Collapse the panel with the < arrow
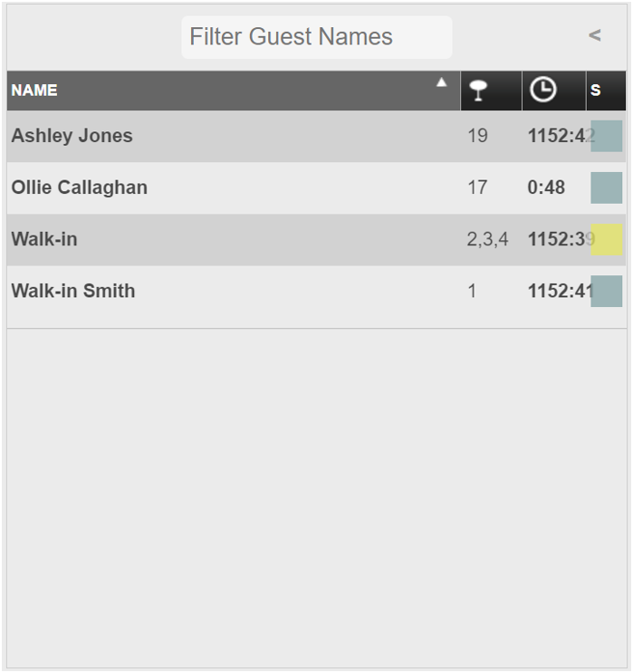This screenshot has width=633, height=672. (x=594, y=35)
